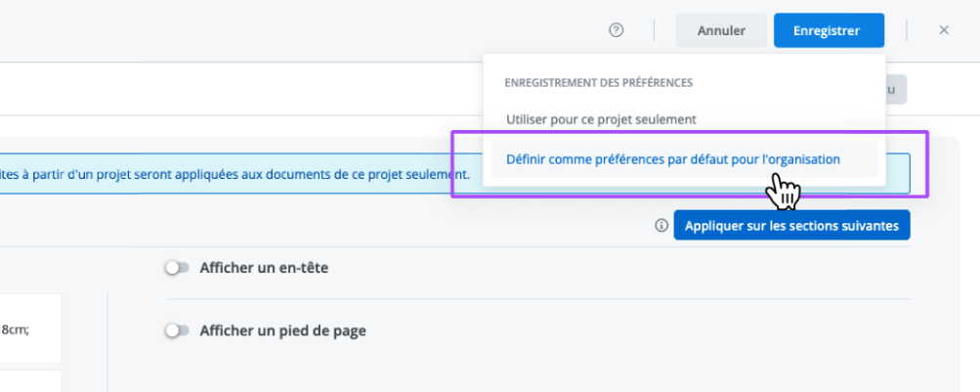Click the info icon beside Appliquer button
Image resolution: width=980 pixels, height=392 pixels.
[661, 226]
